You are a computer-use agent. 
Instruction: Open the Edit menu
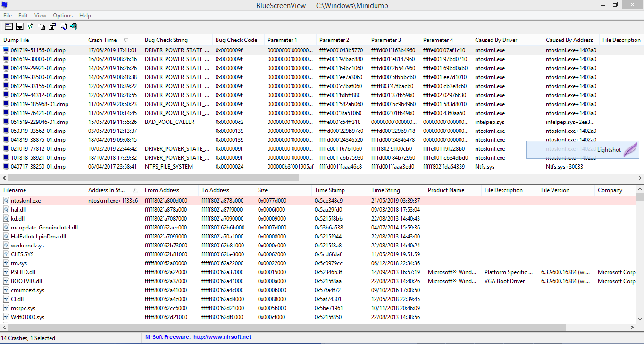click(x=23, y=16)
